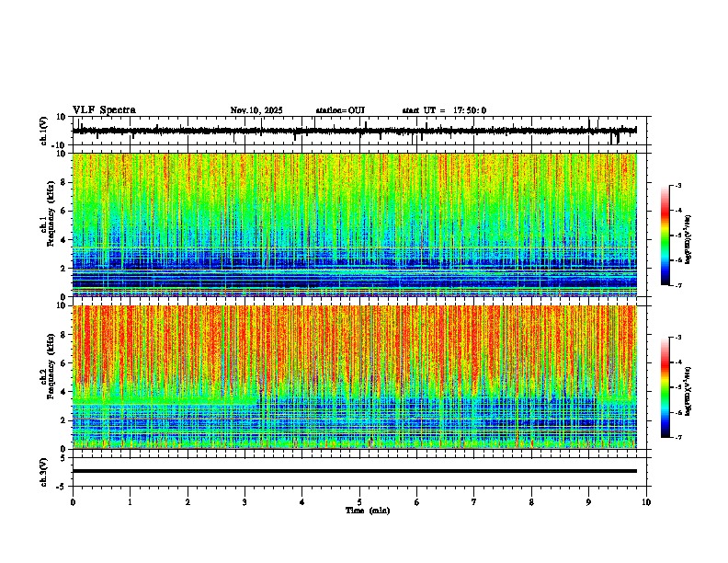
Task: Click time axis tick label '2'
Action: click(188, 502)
